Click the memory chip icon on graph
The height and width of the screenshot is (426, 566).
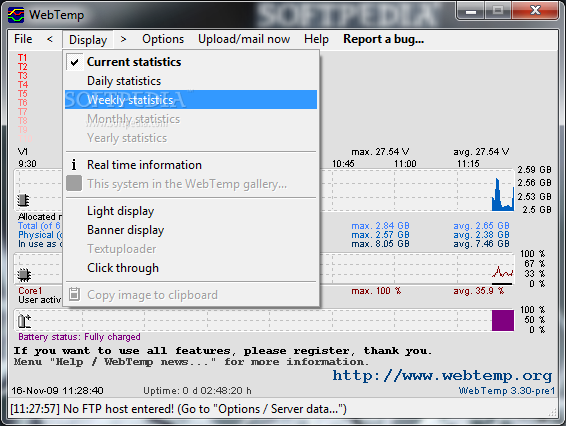[x=23, y=200]
